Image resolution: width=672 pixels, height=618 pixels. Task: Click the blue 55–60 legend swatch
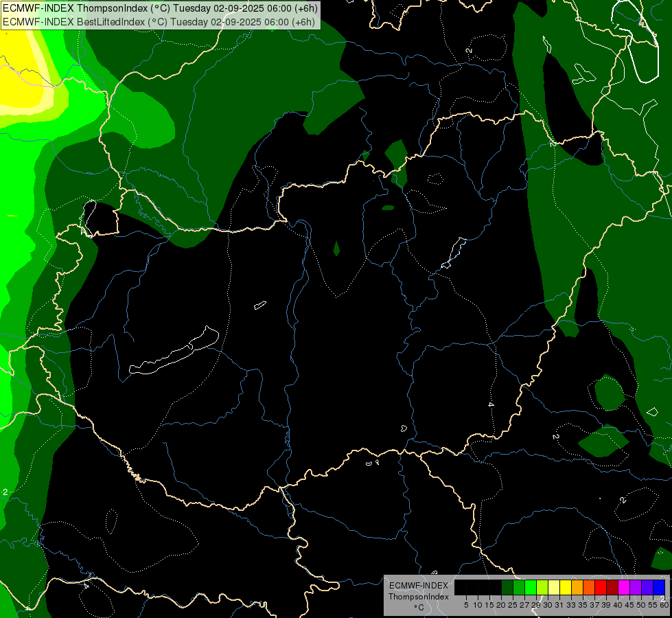659,587
